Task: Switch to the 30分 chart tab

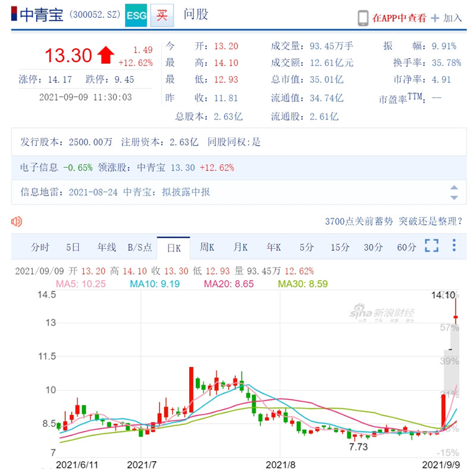Action: [x=373, y=247]
